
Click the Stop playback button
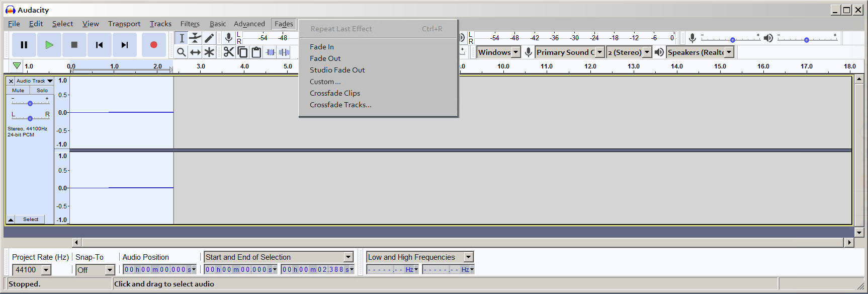point(74,45)
